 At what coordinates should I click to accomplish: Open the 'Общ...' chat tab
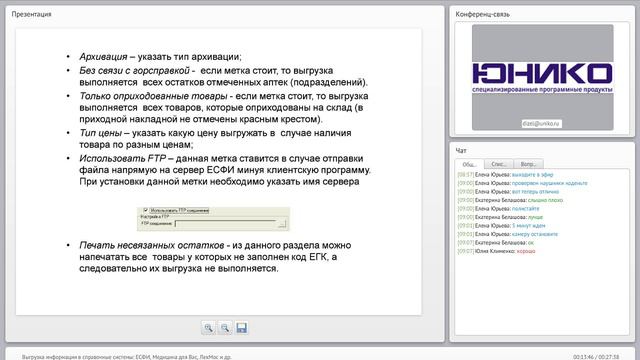tap(469, 164)
